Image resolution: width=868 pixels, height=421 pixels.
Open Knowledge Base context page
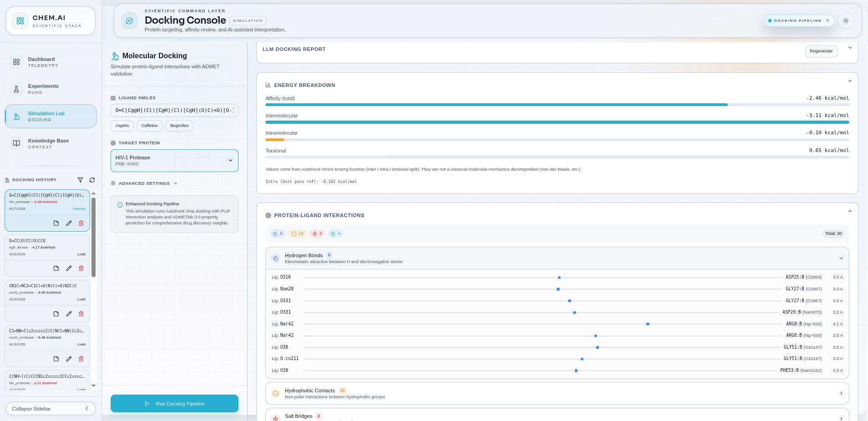click(51, 143)
